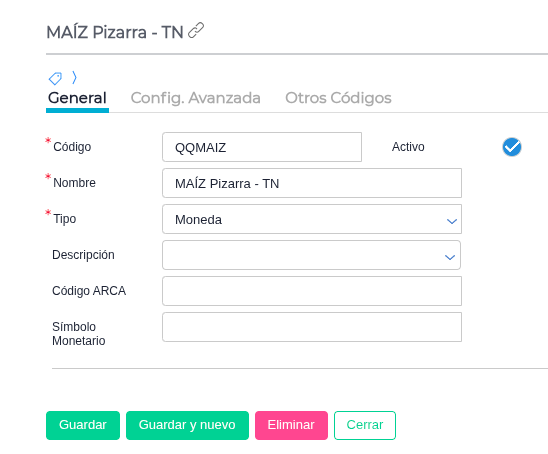Click the Guardar button

[83, 425]
